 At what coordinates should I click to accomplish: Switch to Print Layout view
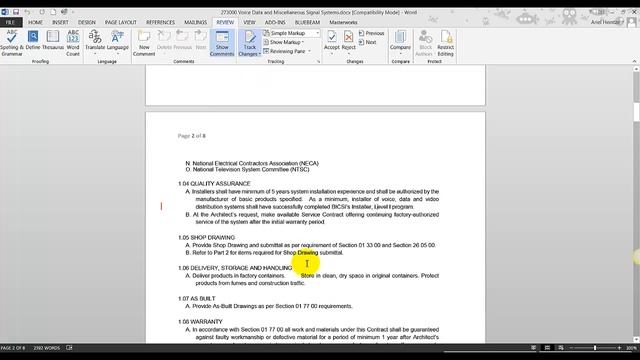point(547,348)
